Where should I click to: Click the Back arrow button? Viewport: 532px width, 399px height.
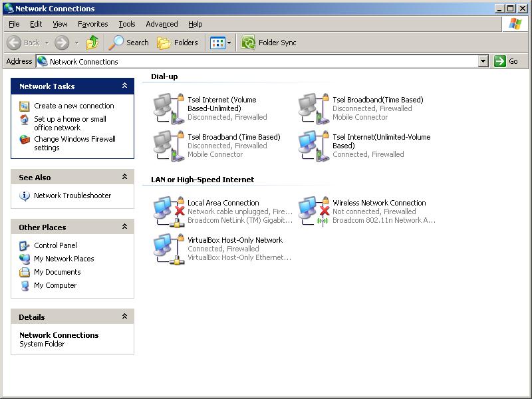pos(14,43)
